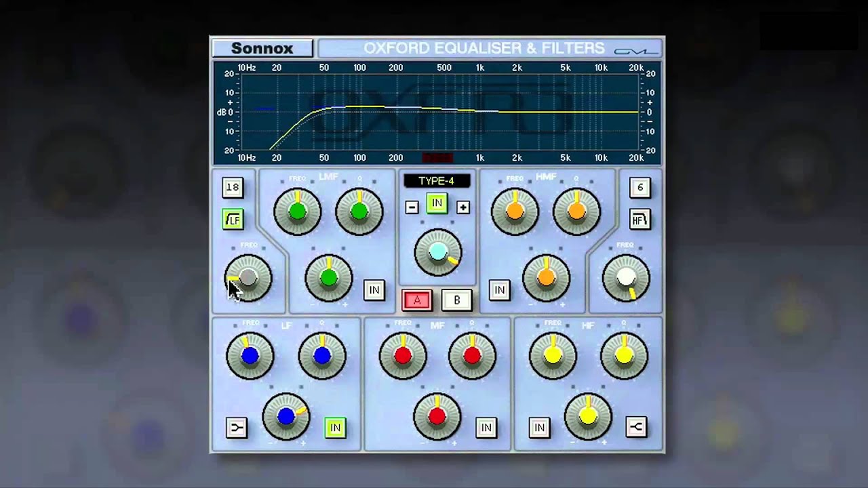Select the B preset button

pyautogui.click(x=456, y=300)
